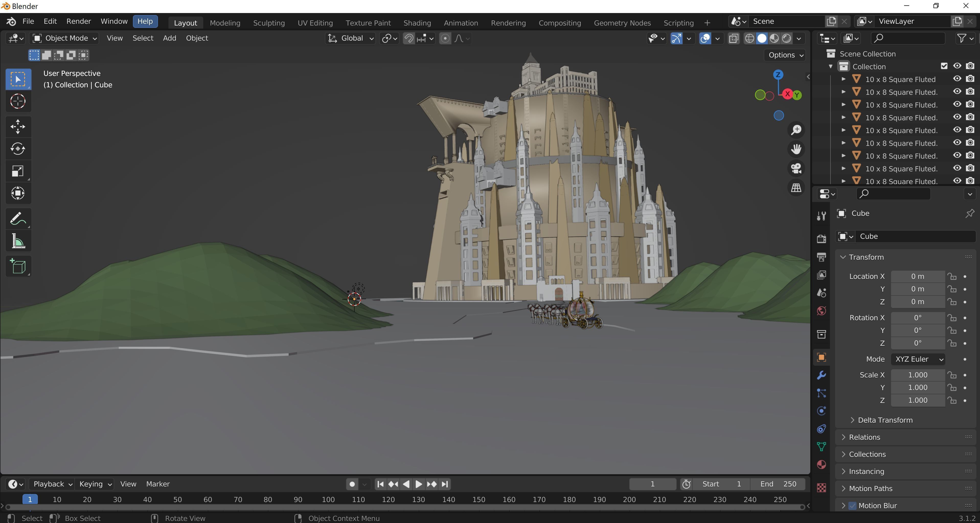Screen dimensions: 980x523
Task: Click the zoom viewport icon
Action: click(796, 130)
